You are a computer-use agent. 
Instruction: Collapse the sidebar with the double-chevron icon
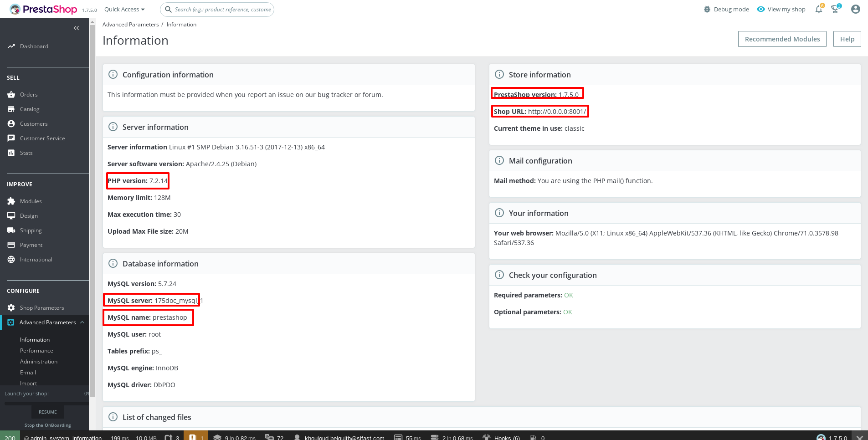point(76,28)
